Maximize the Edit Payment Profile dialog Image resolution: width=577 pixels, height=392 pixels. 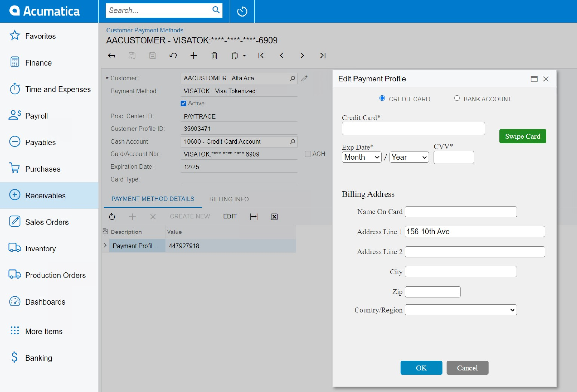coord(534,79)
